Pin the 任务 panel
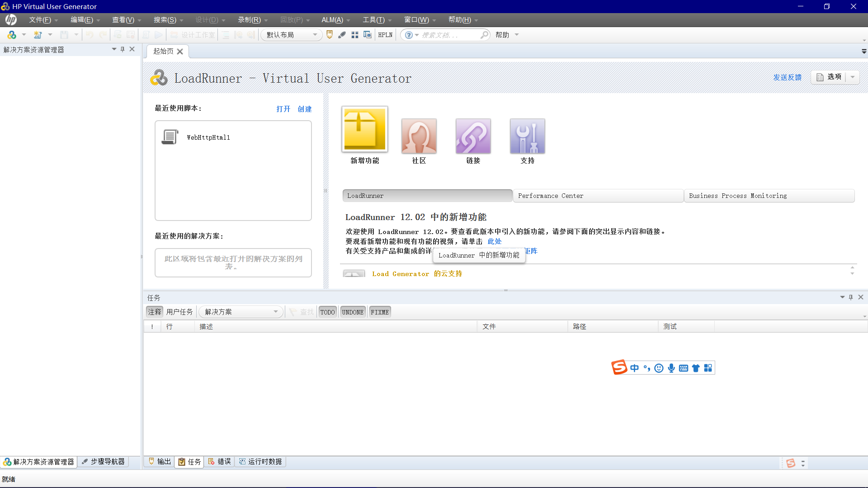Viewport: 868px width, 488px height. pos(851,297)
